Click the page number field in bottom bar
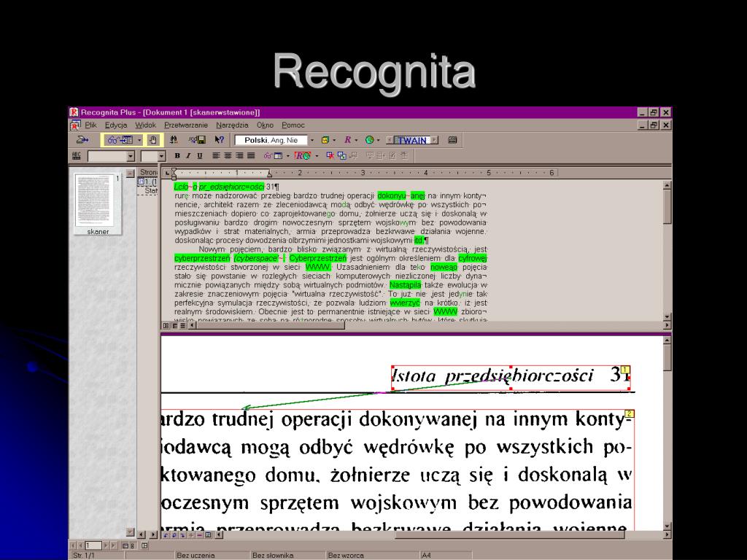The image size is (747, 560). (93, 545)
